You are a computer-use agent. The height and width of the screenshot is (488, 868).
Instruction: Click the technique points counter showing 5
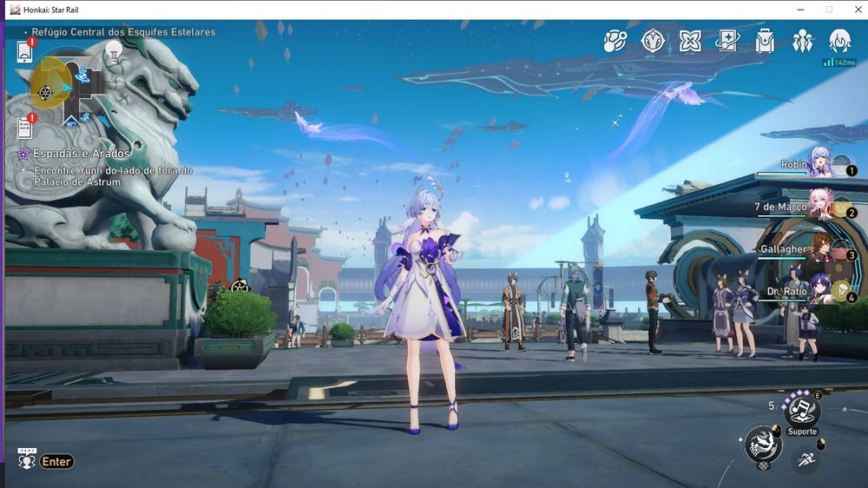point(771,406)
